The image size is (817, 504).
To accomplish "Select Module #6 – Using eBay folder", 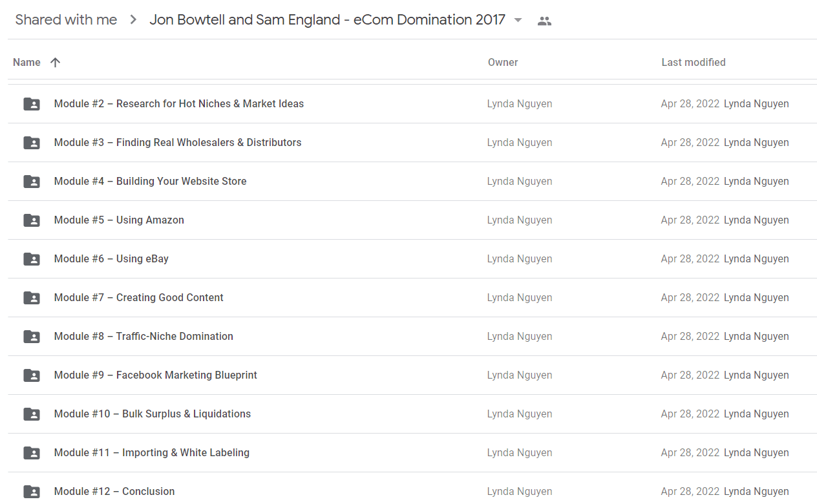I will (412, 259).
